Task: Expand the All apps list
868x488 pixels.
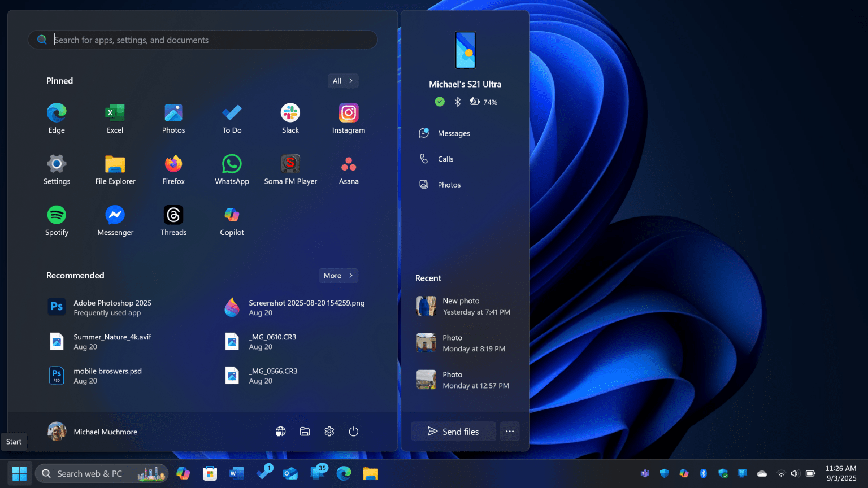Action: point(342,81)
